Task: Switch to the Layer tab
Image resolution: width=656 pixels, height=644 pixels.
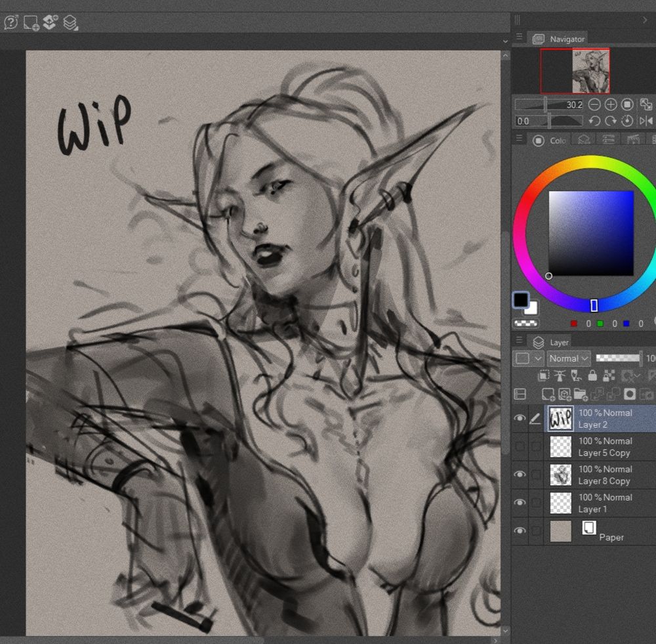Action: coord(550,342)
